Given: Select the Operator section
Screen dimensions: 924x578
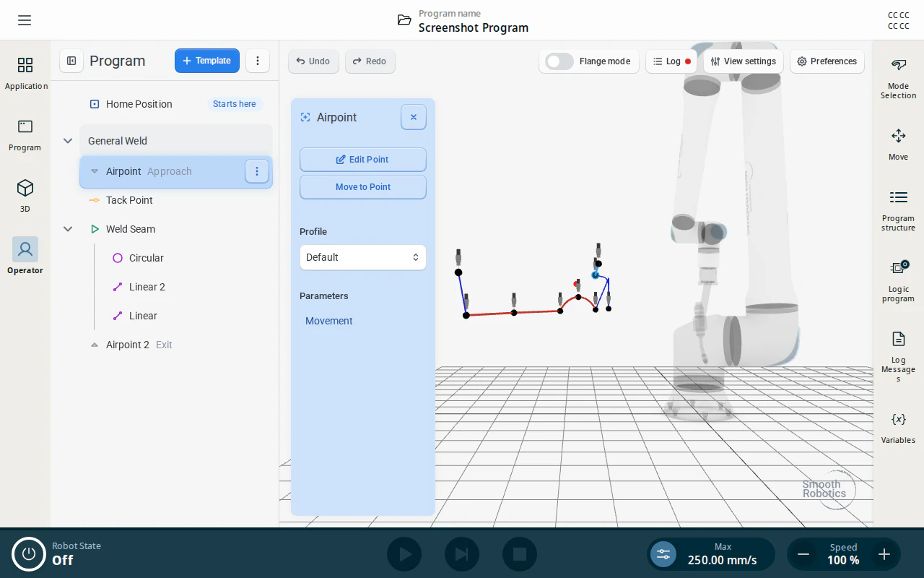Looking at the screenshot, I should tap(25, 256).
